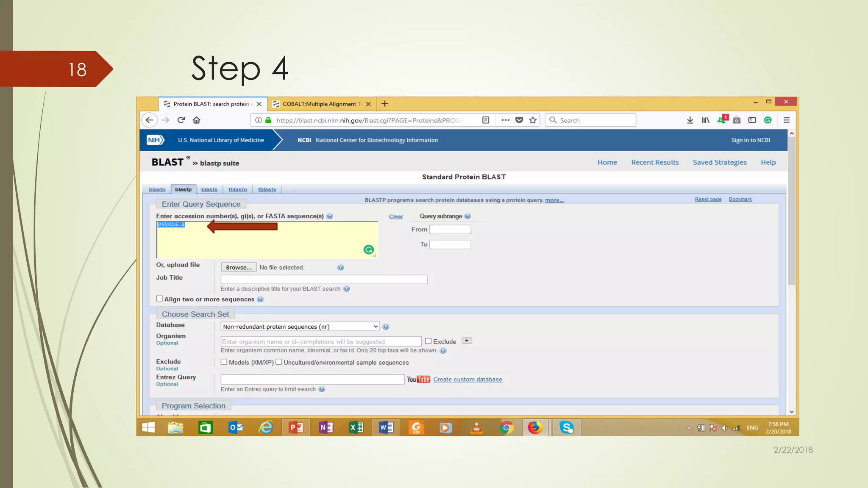The height and width of the screenshot is (488, 868).
Task: Bookmark this page with the star icon
Action: [x=533, y=120]
